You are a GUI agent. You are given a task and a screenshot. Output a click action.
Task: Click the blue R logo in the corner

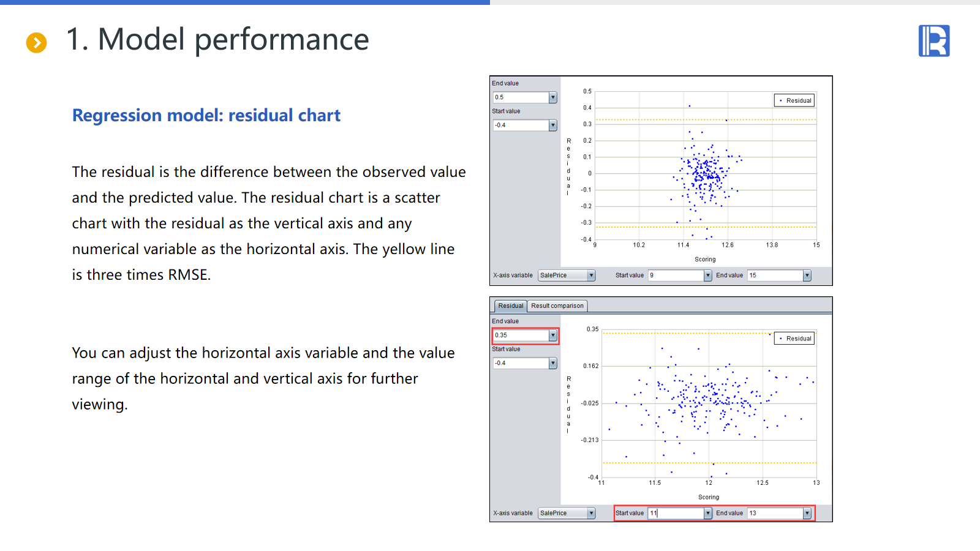pos(933,41)
